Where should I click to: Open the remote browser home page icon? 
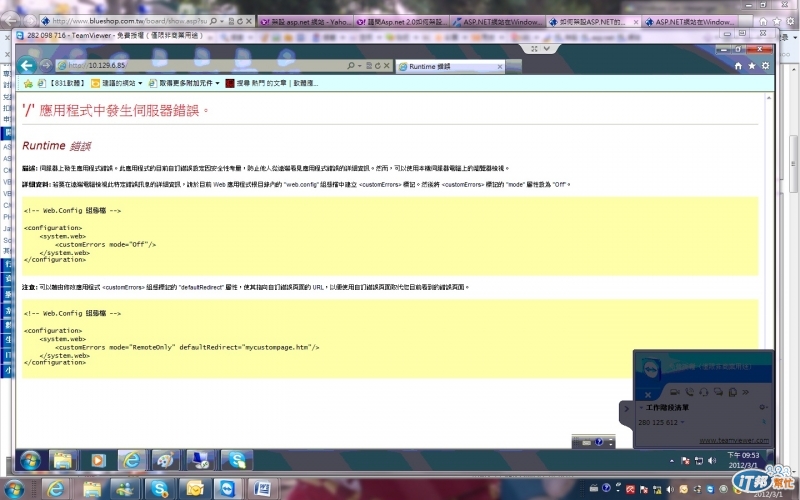pos(738,66)
